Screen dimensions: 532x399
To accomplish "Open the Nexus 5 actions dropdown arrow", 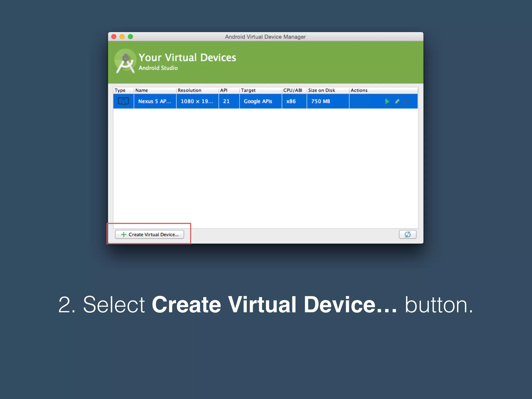I will click(x=407, y=101).
